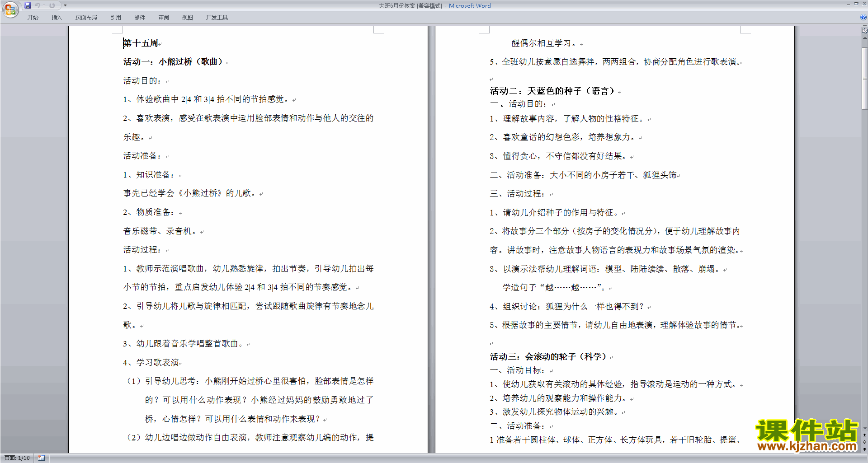
Task: Click the line 3、懂得贪心，不守信都没有好结果。
Action: pos(559,156)
